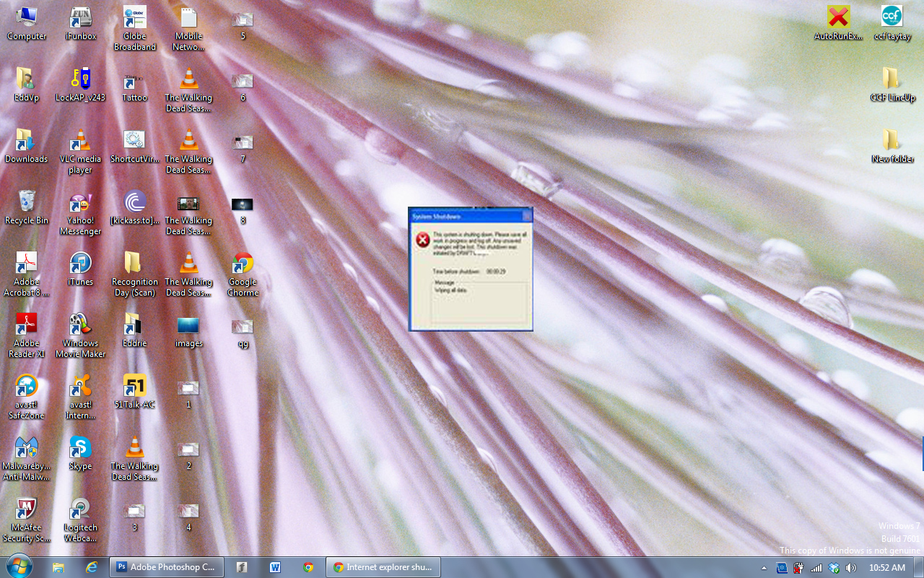Launch Adobe Acrobat 8 from the desktop
Image resolution: width=924 pixels, height=578 pixels.
click(26, 275)
